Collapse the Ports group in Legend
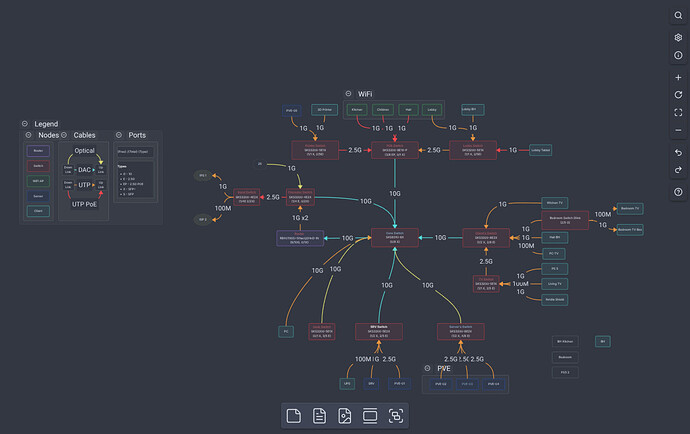 pos(119,135)
